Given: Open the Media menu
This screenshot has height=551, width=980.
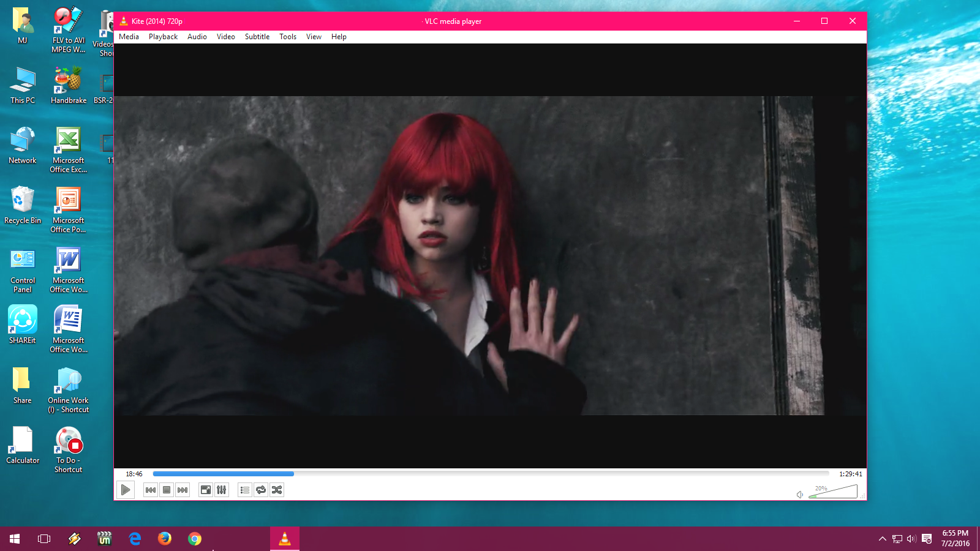Looking at the screenshot, I should coord(129,37).
